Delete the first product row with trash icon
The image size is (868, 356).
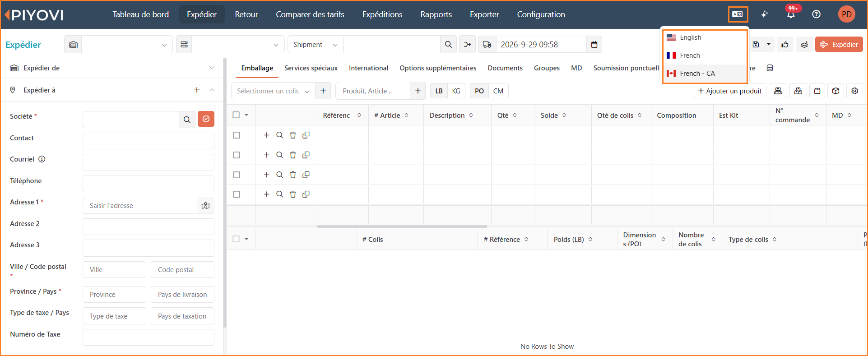pyautogui.click(x=293, y=135)
